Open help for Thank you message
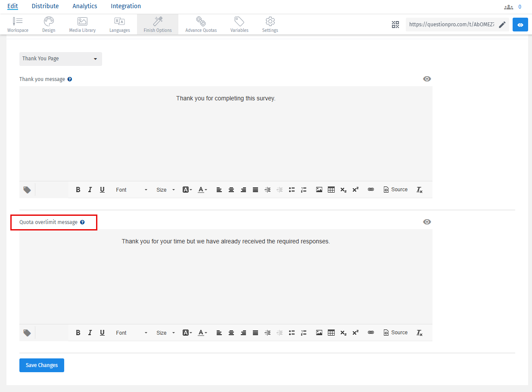532x392 pixels. pos(70,79)
